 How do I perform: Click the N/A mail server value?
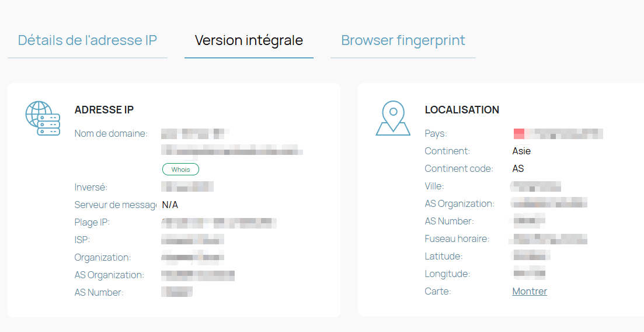[x=170, y=205]
